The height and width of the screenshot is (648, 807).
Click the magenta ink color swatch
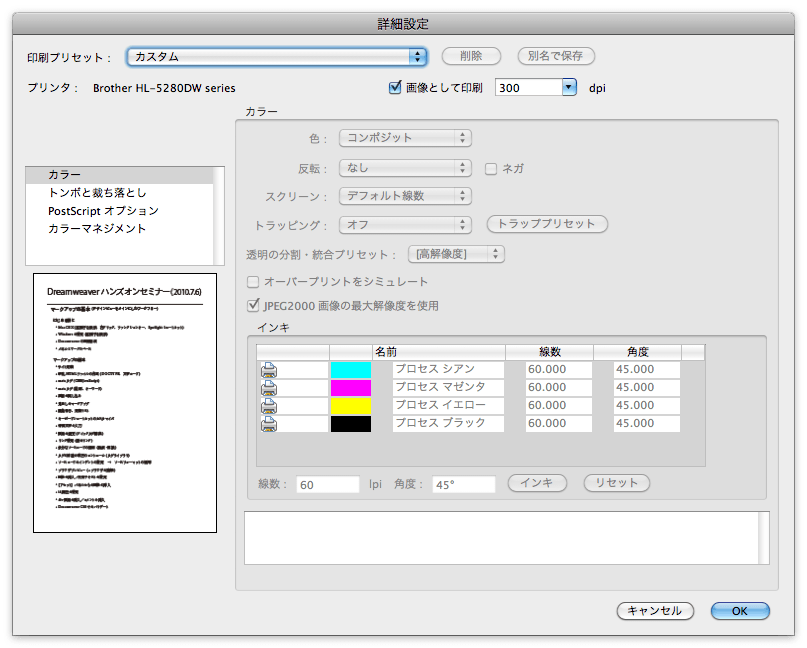click(350, 388)
